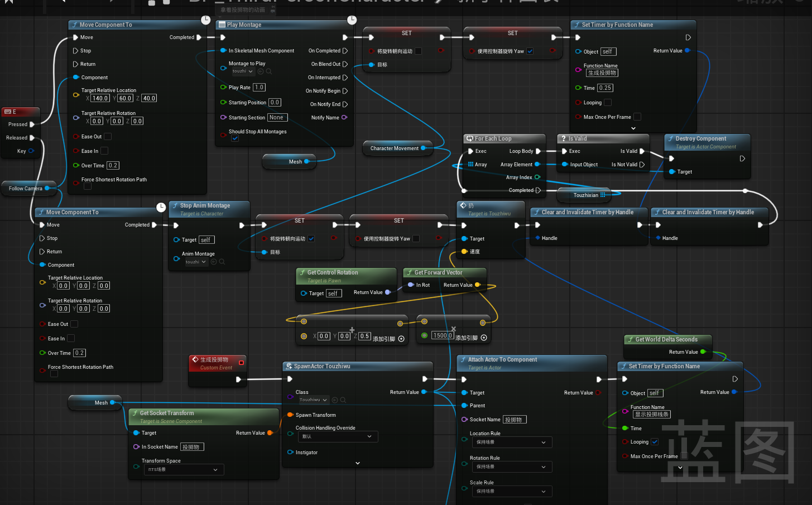Click the Pressed exec pin on the E key event
The image size is (812, 505).
click(32, 124)
